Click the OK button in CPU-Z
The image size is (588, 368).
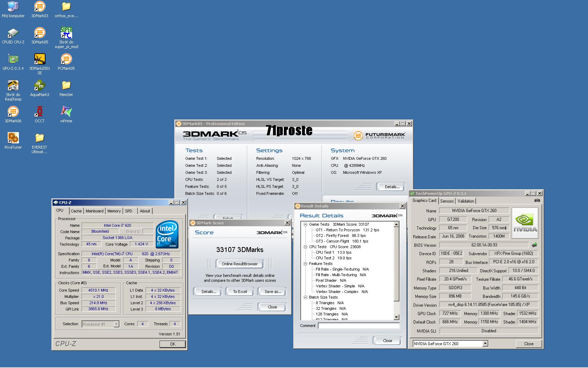[x=173, y=344]
